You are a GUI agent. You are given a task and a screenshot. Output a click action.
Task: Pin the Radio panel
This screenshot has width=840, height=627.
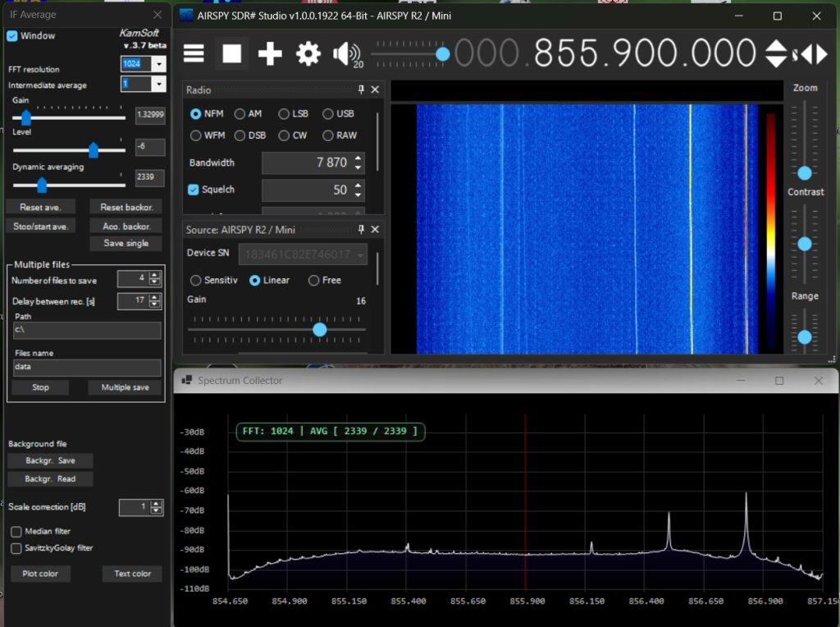362,89
